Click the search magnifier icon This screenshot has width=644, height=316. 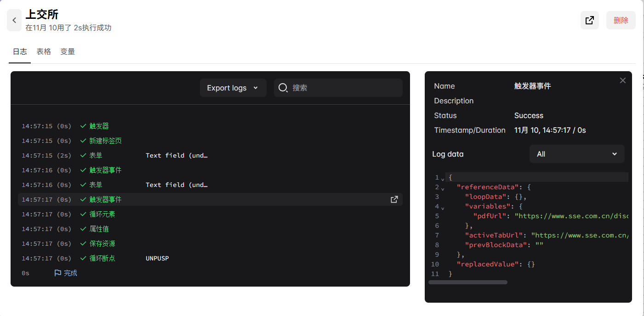(283, 88)
